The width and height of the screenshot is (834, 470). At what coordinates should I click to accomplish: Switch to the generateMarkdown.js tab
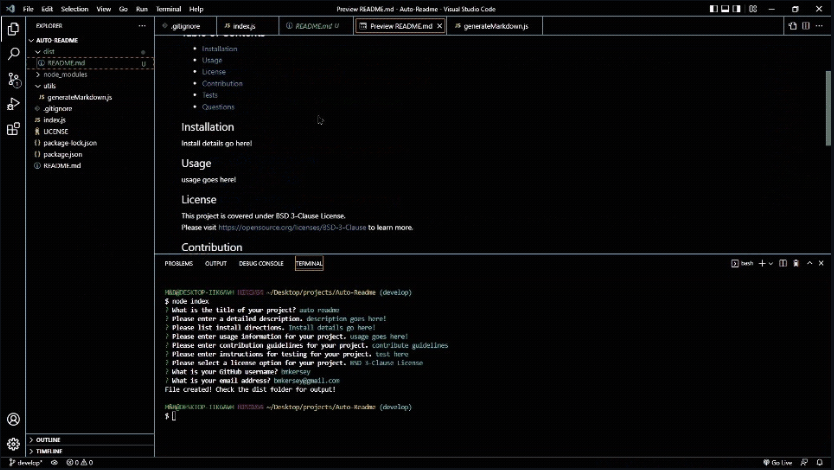(x=495, y=26)
